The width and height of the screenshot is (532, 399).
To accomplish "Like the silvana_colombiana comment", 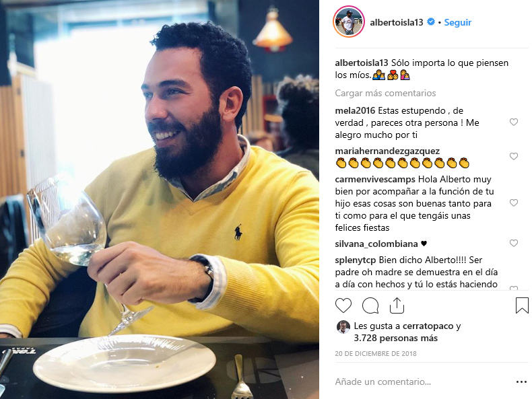I will click(x=514, y=243).
